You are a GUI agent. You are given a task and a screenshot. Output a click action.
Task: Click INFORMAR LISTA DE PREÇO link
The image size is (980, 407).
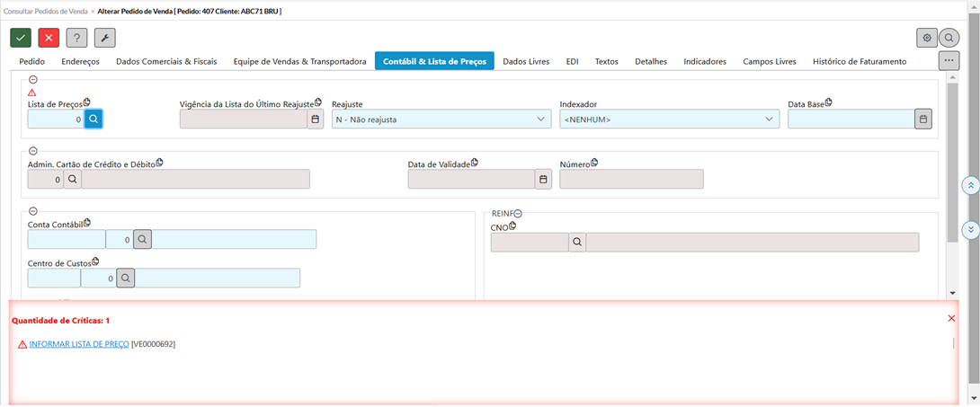click(79, 344)
